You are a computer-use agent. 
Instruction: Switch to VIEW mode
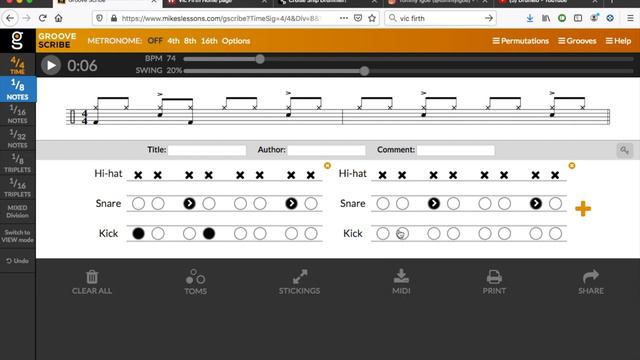pyautogui.click(x=18, y=236)
